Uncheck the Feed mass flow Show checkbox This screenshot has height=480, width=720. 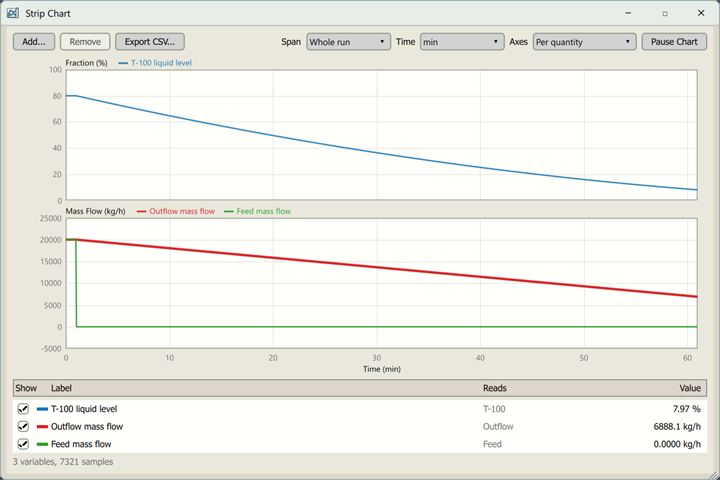pos(23,444)
